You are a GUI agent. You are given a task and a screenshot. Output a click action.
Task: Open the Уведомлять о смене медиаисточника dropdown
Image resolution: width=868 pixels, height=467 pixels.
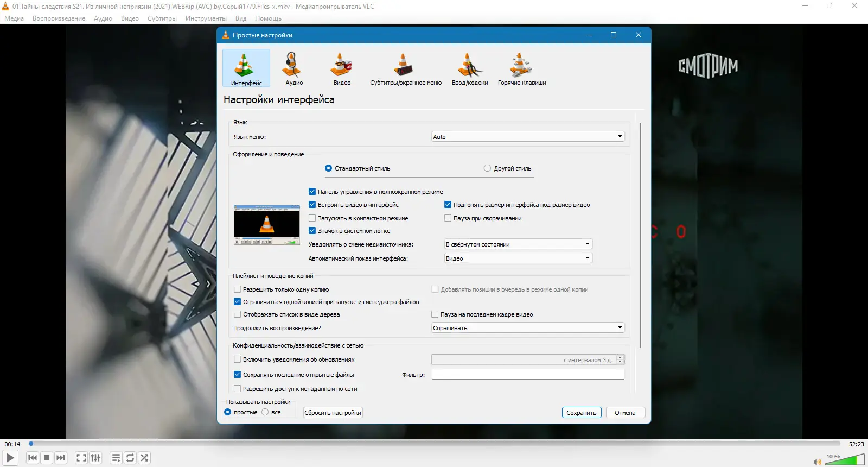[x=518, y=244]
